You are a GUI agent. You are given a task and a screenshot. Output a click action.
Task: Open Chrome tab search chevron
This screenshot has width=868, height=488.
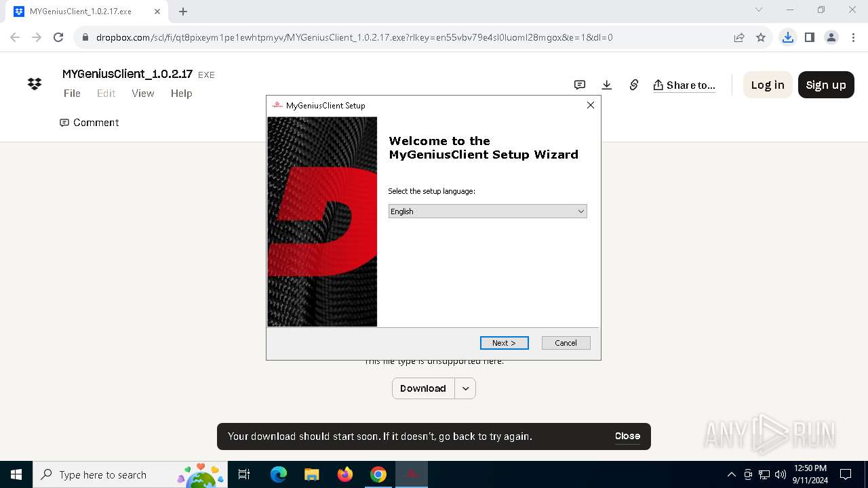pyautogui.click(x=759, y=10)
